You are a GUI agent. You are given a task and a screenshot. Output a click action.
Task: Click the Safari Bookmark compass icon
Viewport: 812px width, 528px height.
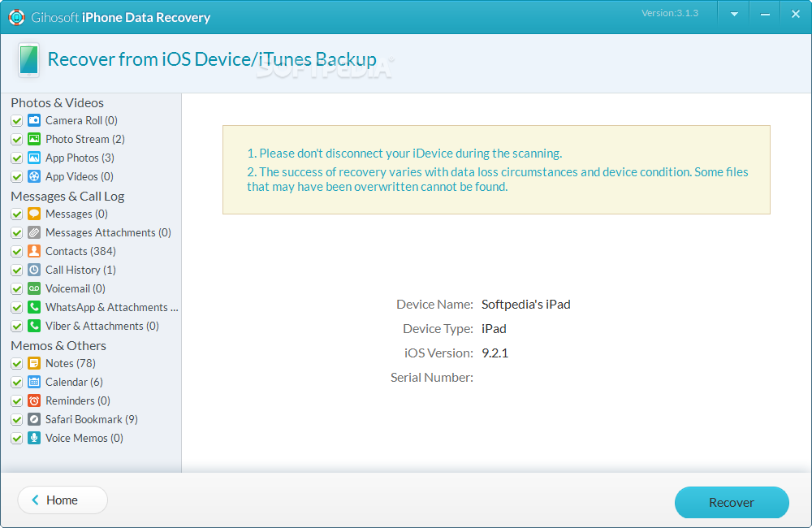[x=34, y=418]
